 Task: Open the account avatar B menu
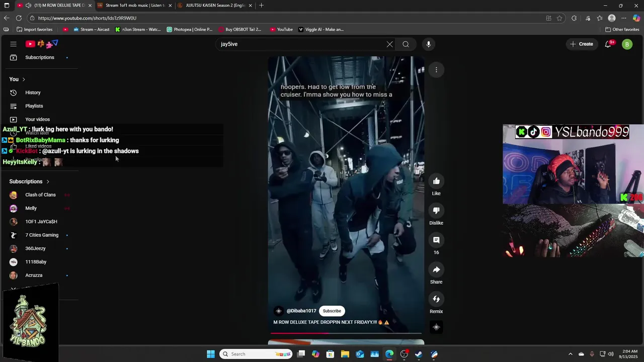click(627, 44)
